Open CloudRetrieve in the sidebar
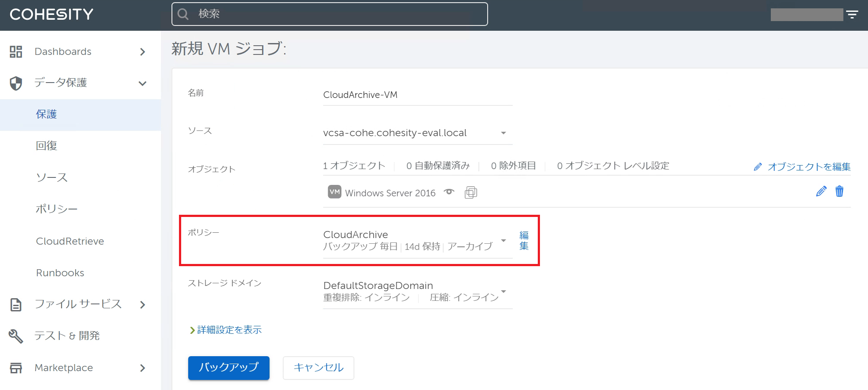Screen dimensions: 868x390 (70, 241)
